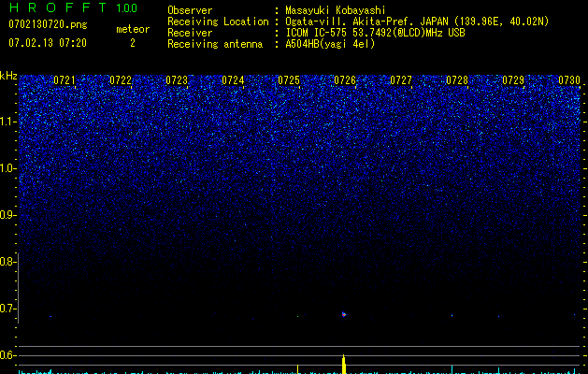Click the 0729 time marker
This screenshot has width=588, height=374.
point(513,80)
